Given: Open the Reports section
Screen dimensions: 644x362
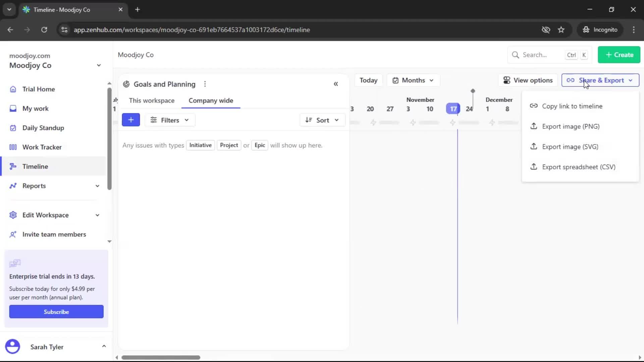Looking at the screenshot, I should click(x=34, y=186).
